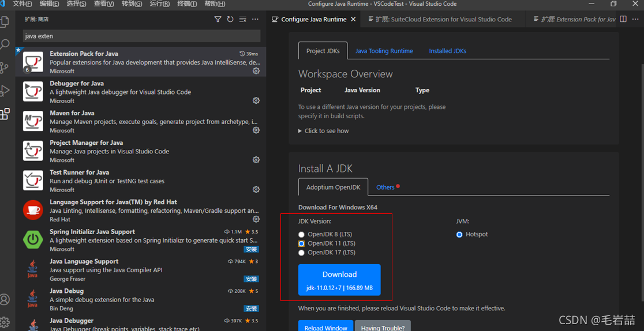Viewport: 644px width, 331px height.
Task: Install Spring Initializr Java Support
Action: coord(251,249)
